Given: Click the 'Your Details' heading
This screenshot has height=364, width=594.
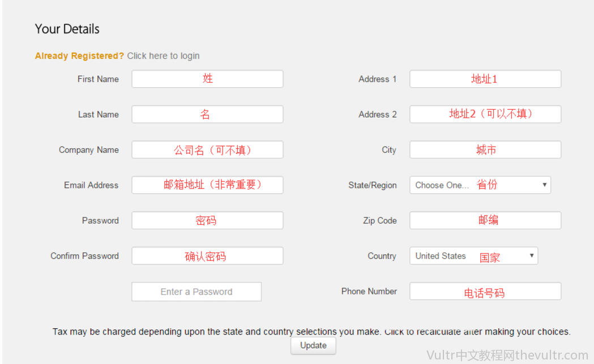Looking at the screenshot, I should point(67,29).
